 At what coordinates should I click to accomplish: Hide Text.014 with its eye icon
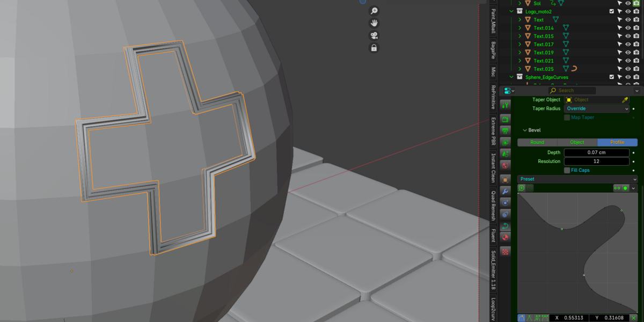[628, 28]
